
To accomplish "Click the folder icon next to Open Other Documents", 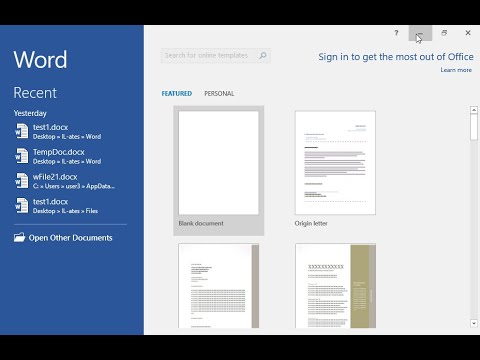I will point(20,237).
